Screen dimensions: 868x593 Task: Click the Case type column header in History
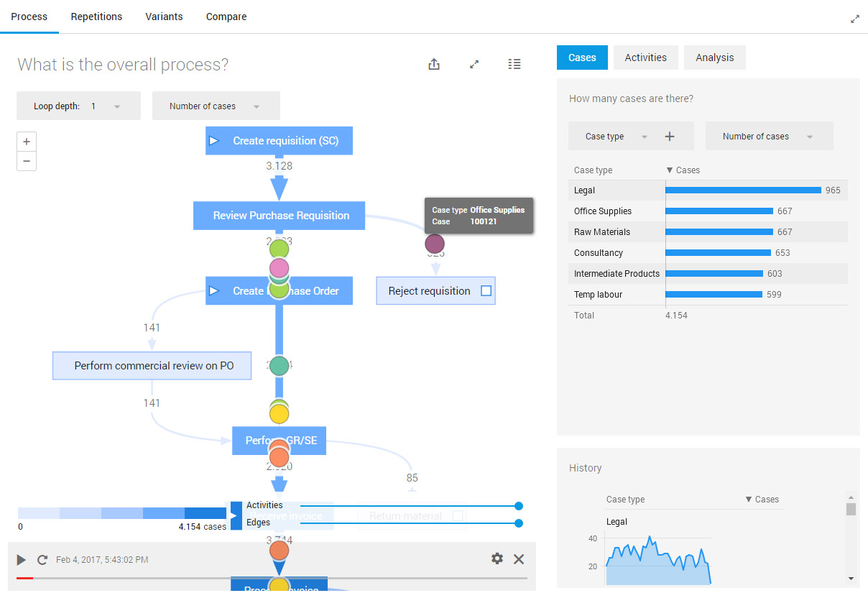[625, 500]
